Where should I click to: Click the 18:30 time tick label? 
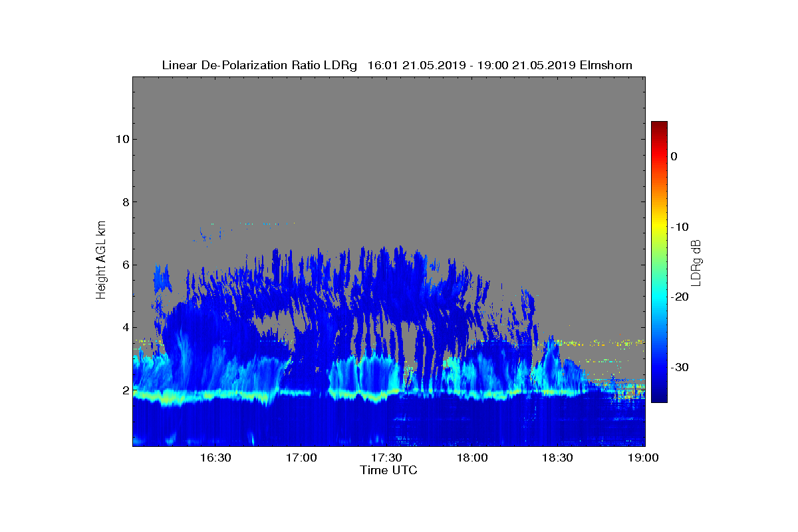(x=558, y=458)
